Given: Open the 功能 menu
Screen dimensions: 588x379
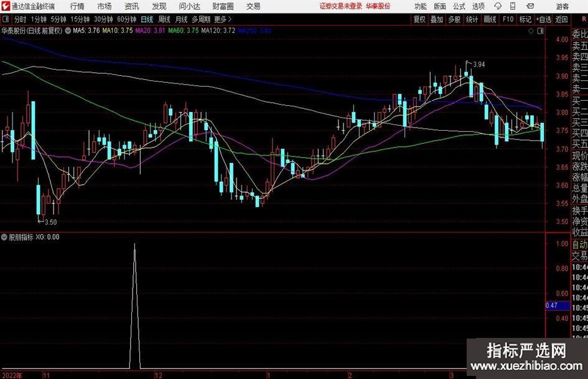Looking at the screenshot, I should 421,6.
